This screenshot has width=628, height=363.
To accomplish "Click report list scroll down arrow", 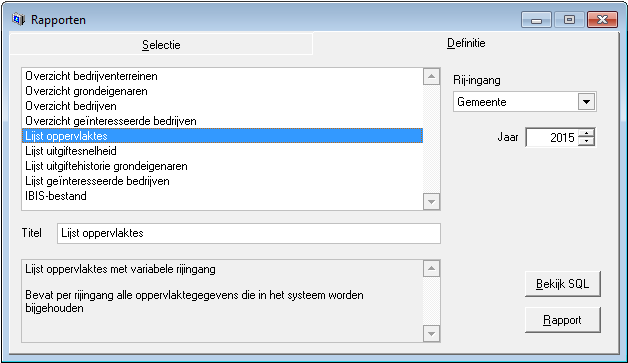I will point(431,202).
